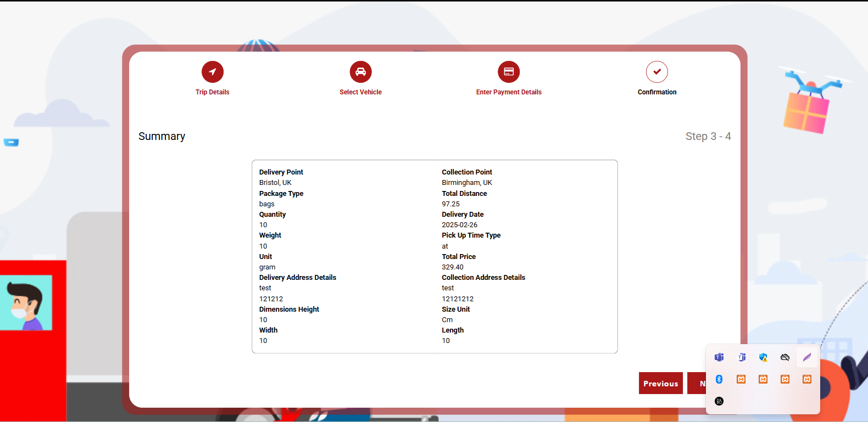
Task: Open the rightmost XAMPP tray icon
Action: coord(807,379)
